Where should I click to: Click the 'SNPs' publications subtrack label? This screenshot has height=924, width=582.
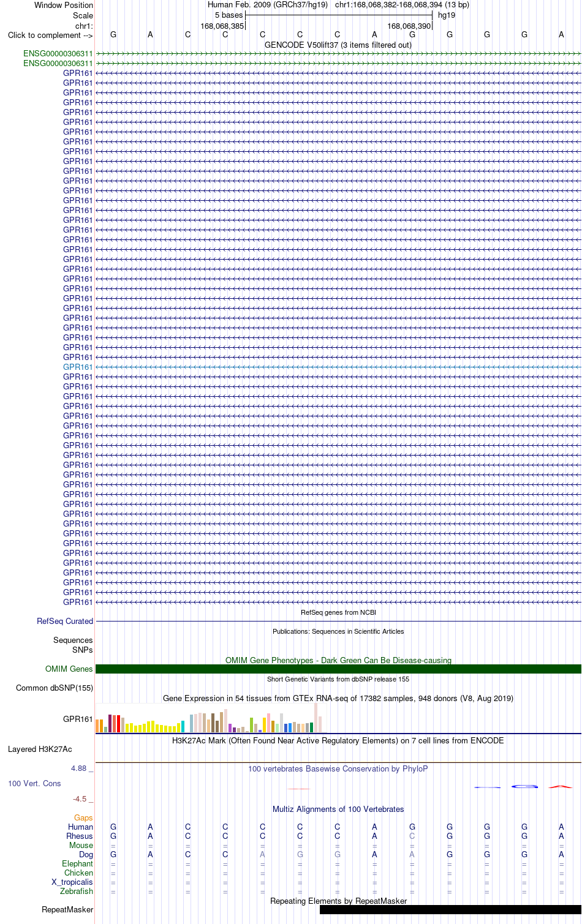[83, 650]
